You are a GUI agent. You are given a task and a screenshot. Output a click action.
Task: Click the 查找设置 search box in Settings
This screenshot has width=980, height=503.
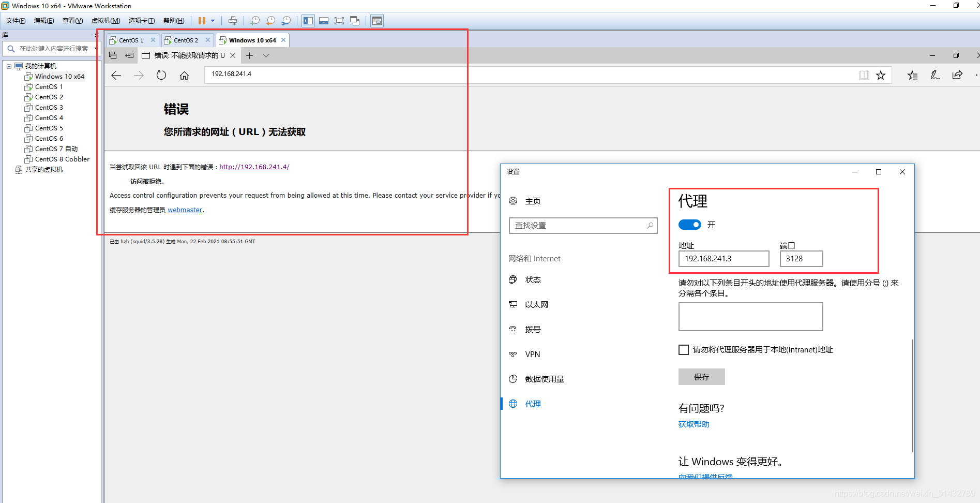[x=583, y=226]
